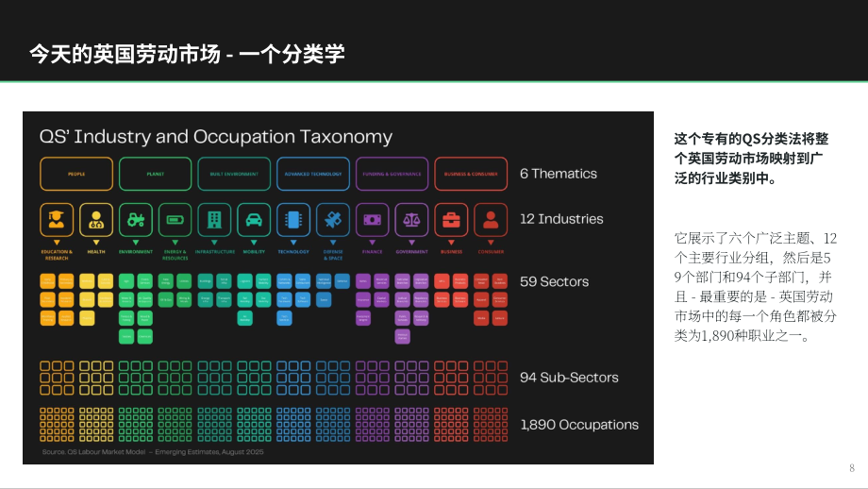Click the Finance banknote icon
The height and width of the screenshot is (489, 868).
[x=372, y=220]
